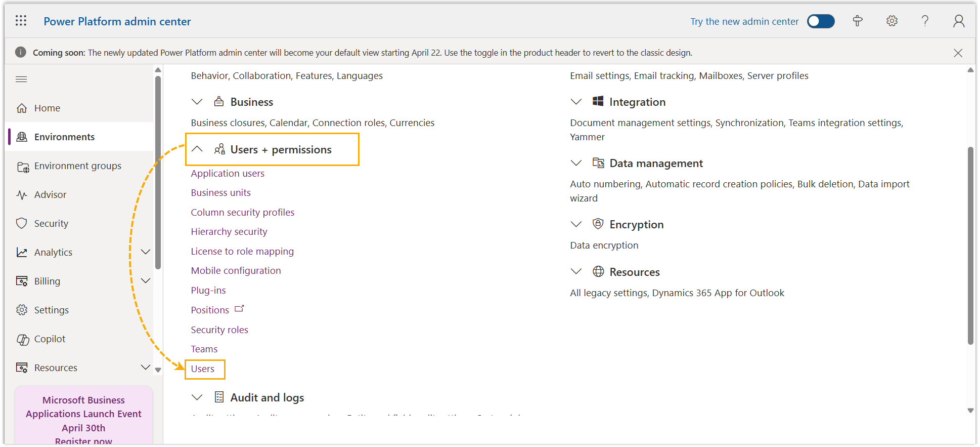Screen dimensions: 980x447
Task: Open the pin icon in header
Action: [x=858, y=21]
